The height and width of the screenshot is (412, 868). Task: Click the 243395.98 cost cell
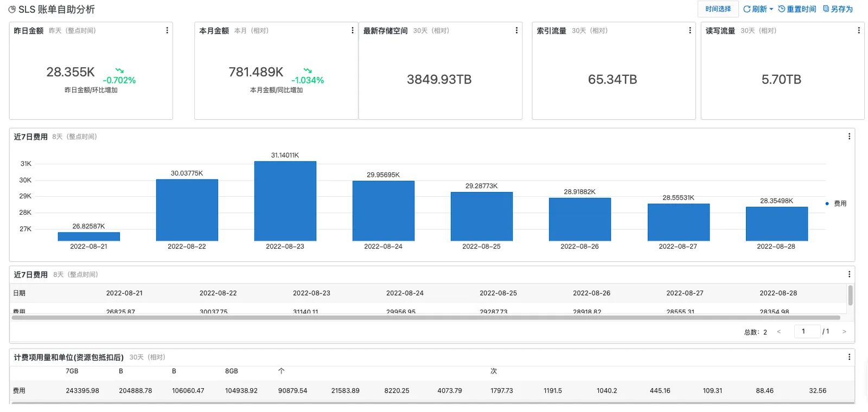click(82, 391)
